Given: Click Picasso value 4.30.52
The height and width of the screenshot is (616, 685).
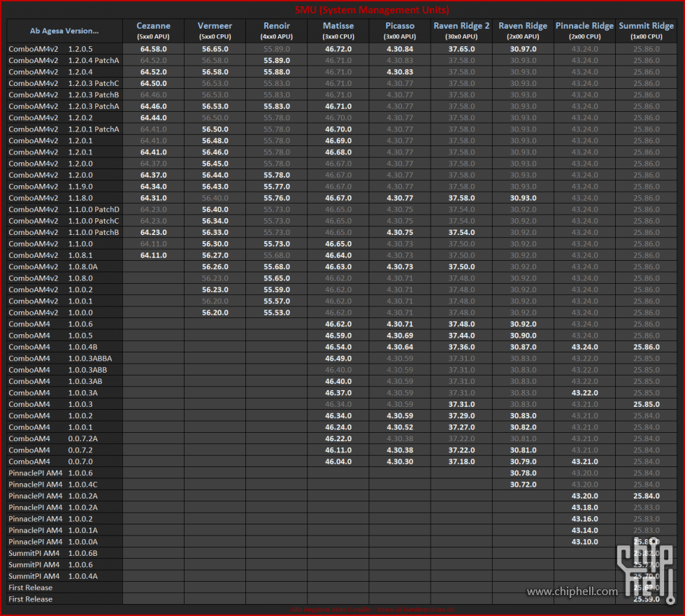Looking at the screenshot, I should (x=400, y=427).
